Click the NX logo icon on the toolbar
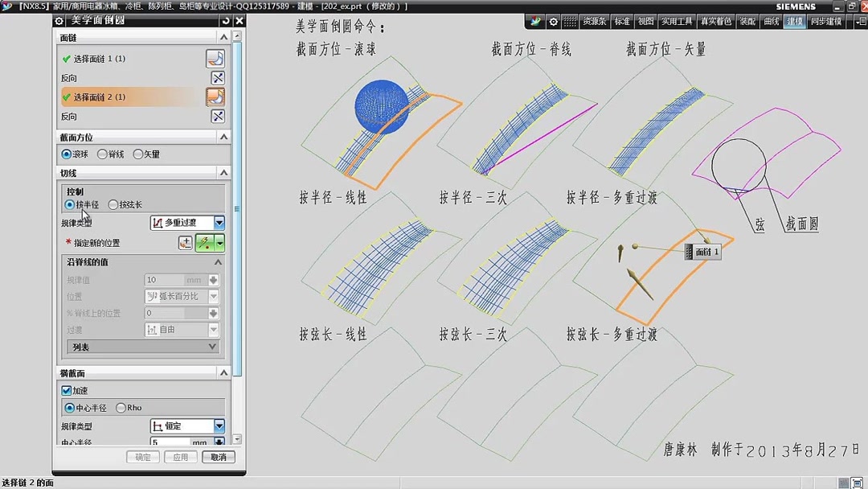The height and width of the screenshot is (489, 868). click(x=535, y=22)
